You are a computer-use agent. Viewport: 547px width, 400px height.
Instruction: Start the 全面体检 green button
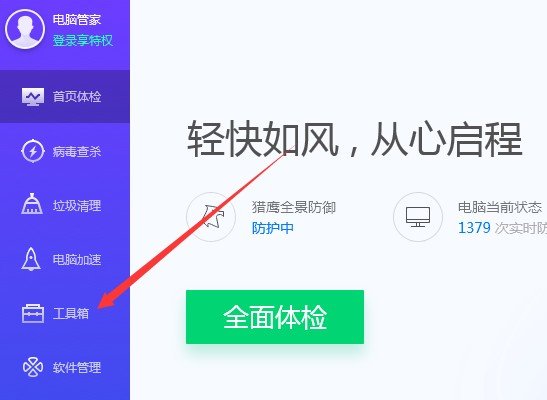click(x=275, y=317)
